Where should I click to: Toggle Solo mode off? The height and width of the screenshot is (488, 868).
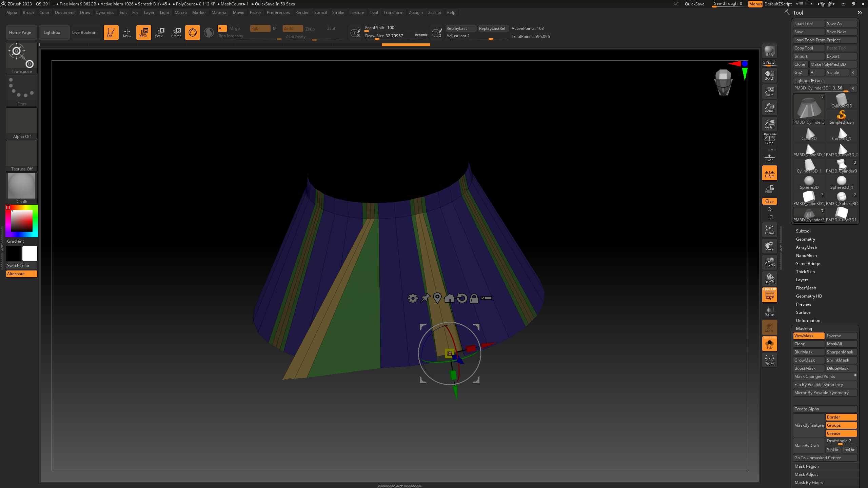(x=769, y=344)
